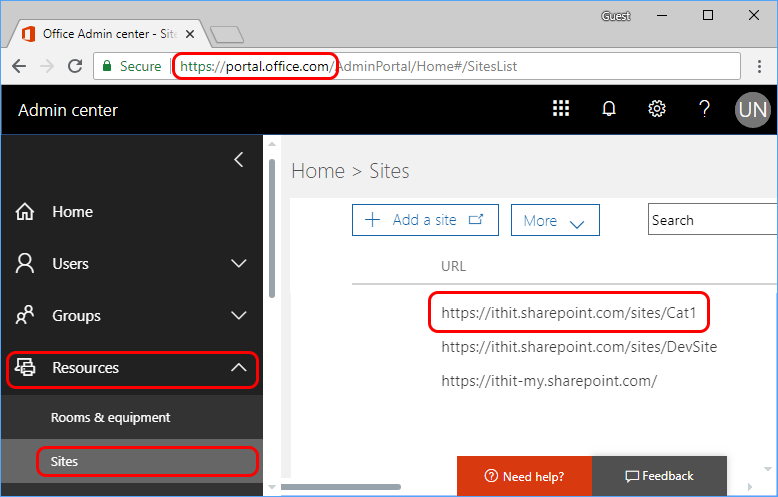Close the Office Admin center tab
The image size is (778, 497).
click(x=190, y=34)
